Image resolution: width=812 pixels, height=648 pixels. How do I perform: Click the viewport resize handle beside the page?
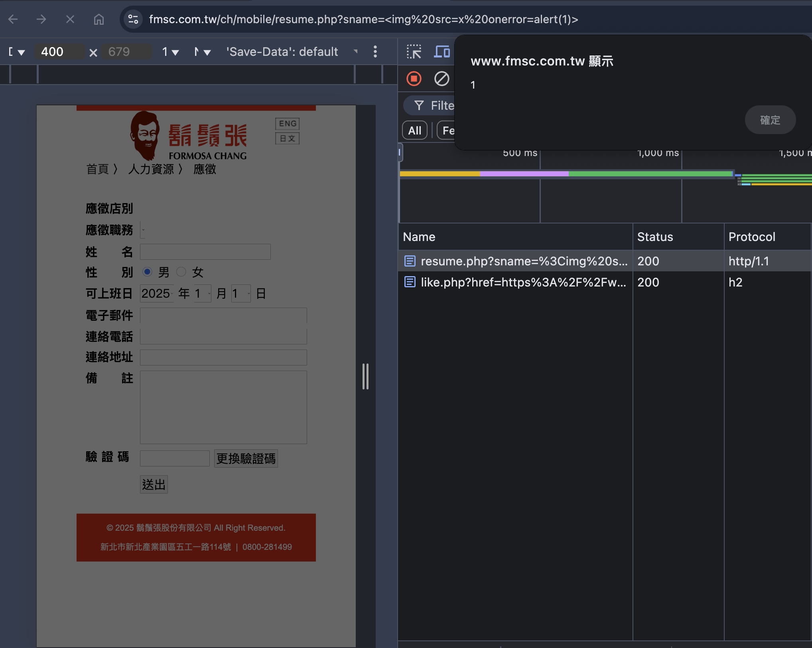(x=365, y=376)
